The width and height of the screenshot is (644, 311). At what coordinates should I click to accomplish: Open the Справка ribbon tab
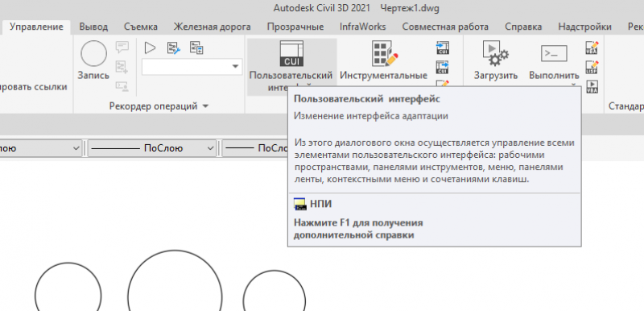point(523,27)
